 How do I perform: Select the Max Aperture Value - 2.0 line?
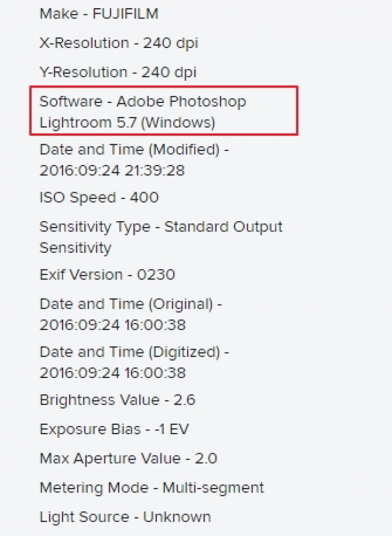(128, 459)
